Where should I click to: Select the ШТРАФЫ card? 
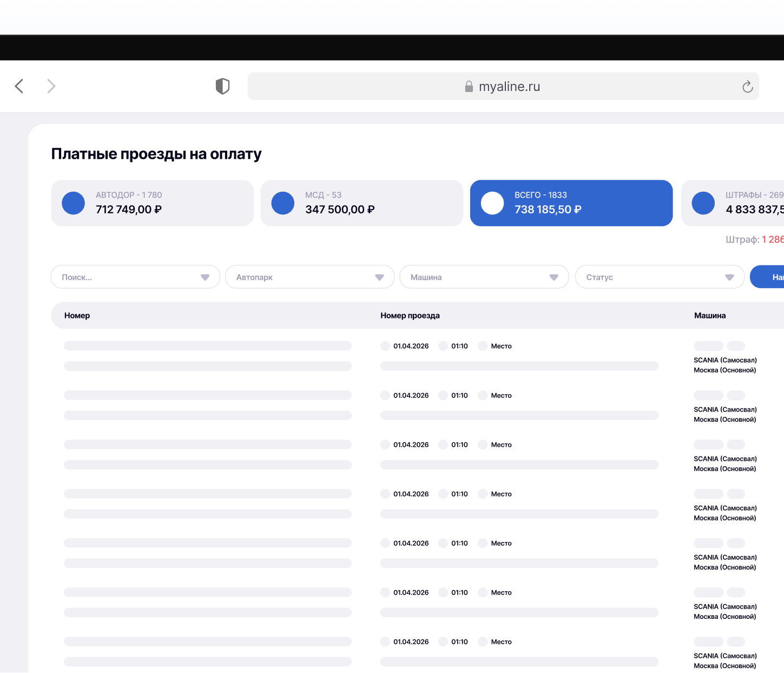tap(733, 203)
